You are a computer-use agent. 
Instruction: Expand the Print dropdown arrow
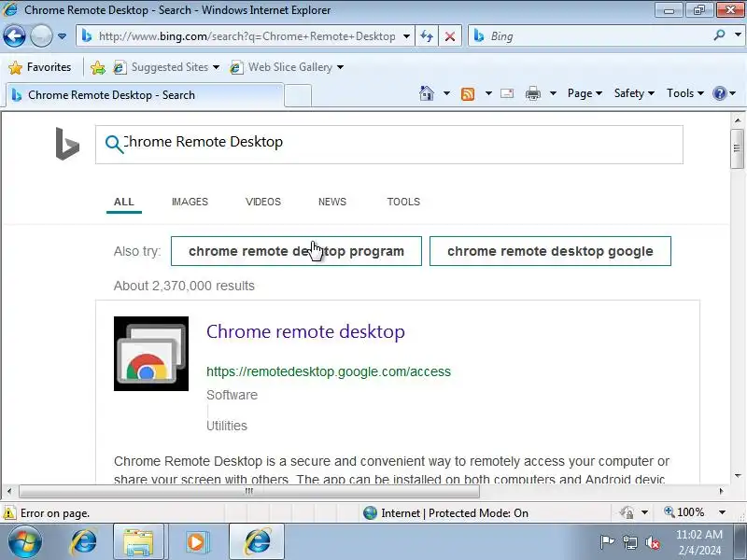tap(553, 93)
